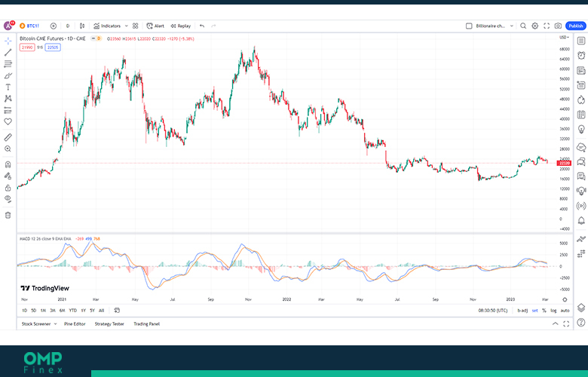Screen dimensions: 588x377
Task: Expand the Billionaire ch... layout dropdown arrow
Action: click(x=512, y=26)
